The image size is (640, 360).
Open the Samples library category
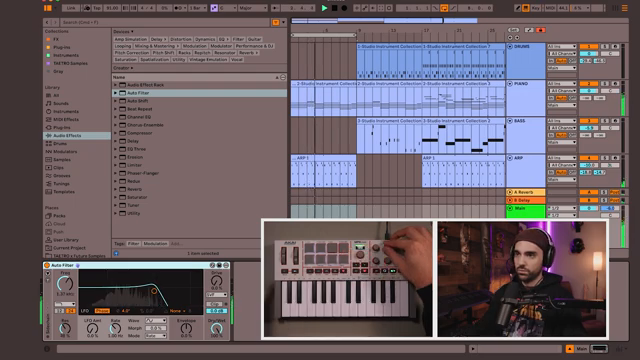[62, 160]
